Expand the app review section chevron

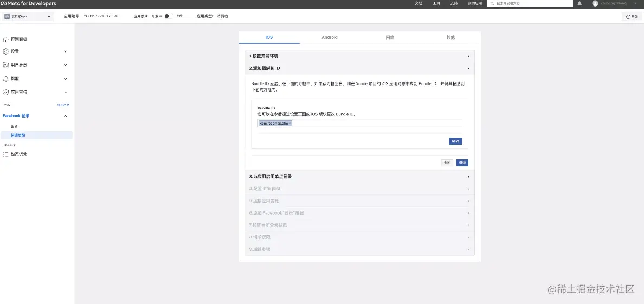click(x=65, y=93)
